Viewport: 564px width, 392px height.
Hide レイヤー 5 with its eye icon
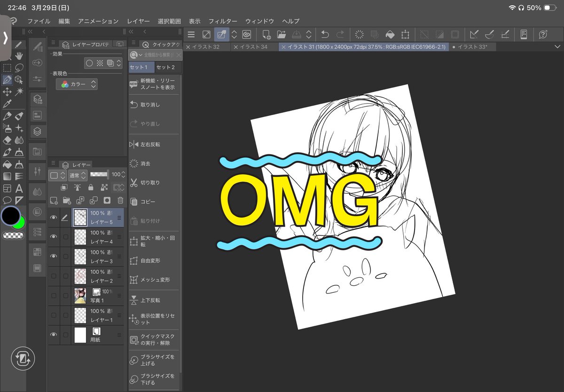54,218
